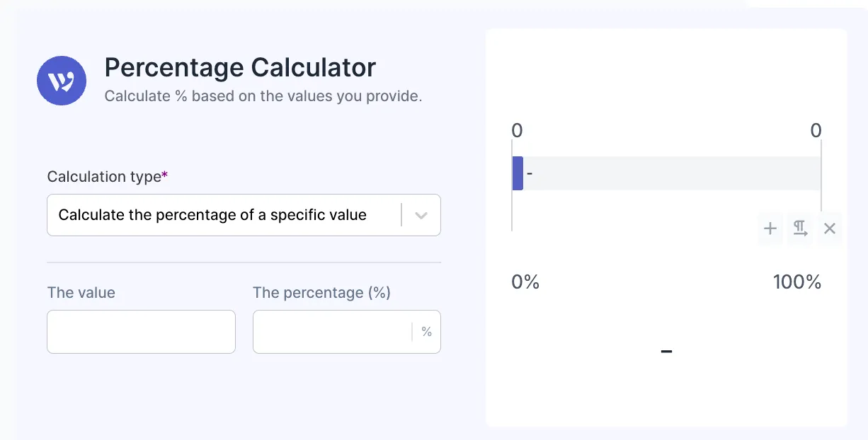Click the Calculate % subtitle text

pos(263,95)
